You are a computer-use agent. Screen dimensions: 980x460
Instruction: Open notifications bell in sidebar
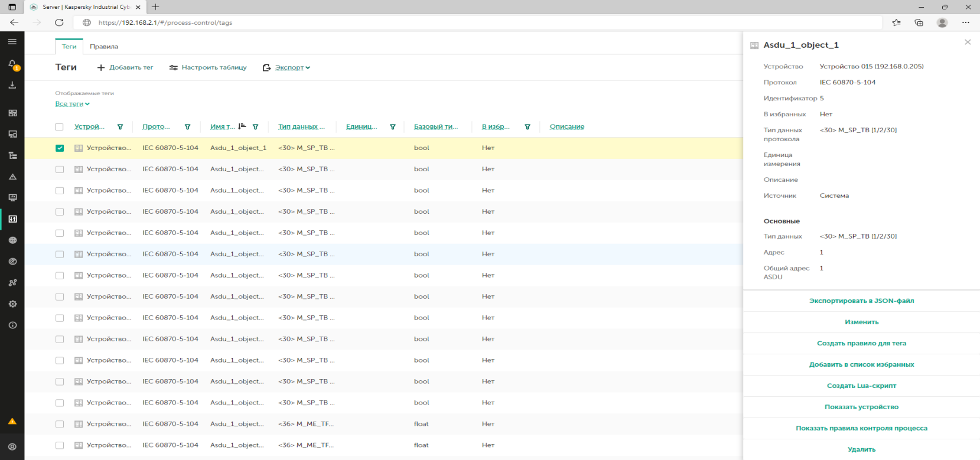click(12, 64)
